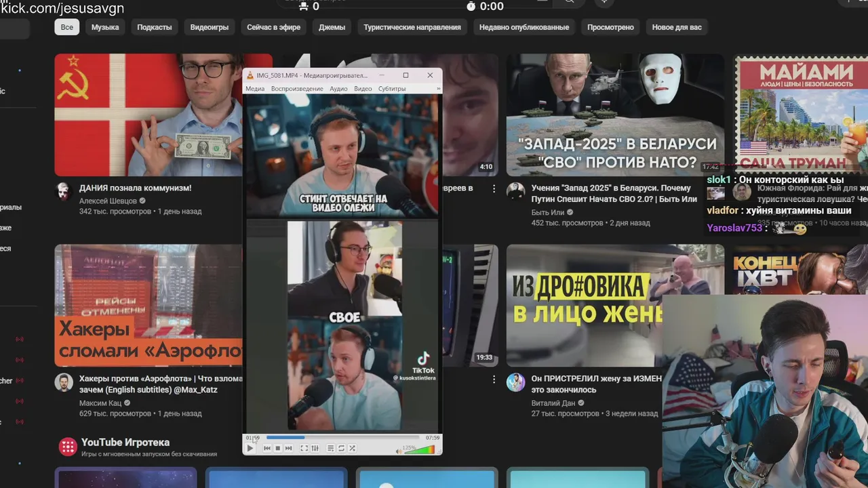Open Быть Или channel link
868x488 pixels.
click(549, 211)
